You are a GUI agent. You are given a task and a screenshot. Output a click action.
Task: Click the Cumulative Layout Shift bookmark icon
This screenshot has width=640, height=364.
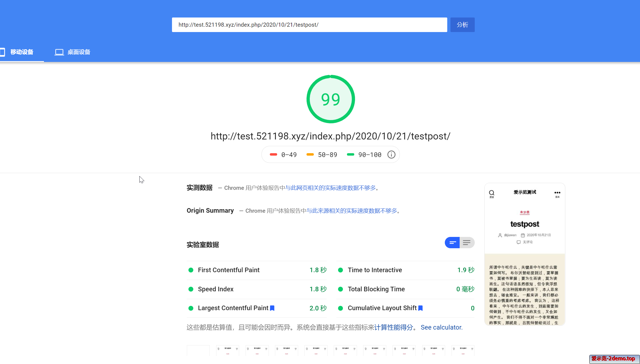(420, 308)
